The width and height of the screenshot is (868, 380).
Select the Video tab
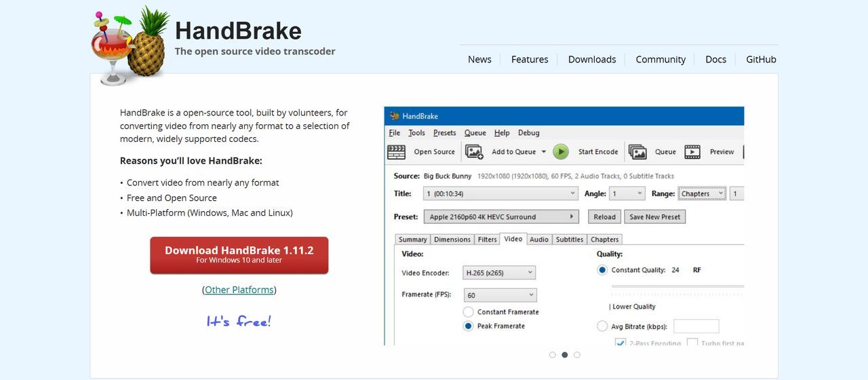[x=513, y=239]
